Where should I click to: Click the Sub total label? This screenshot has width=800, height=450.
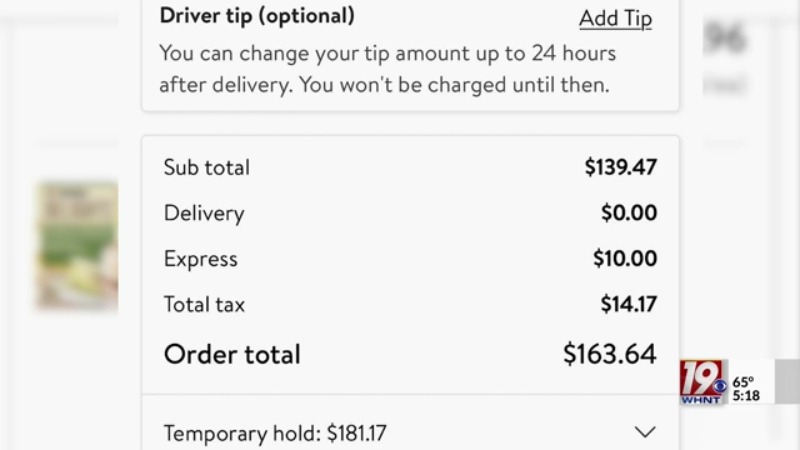coord(207,167)
